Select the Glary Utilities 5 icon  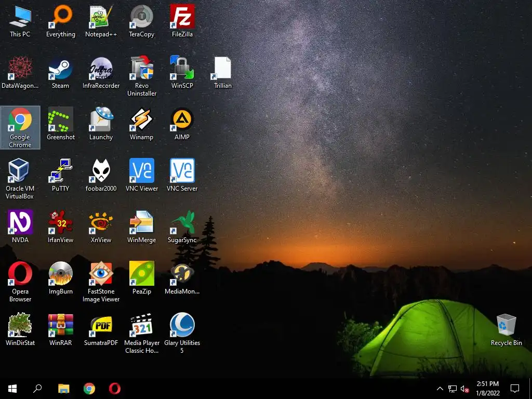(x=182, y=333)
